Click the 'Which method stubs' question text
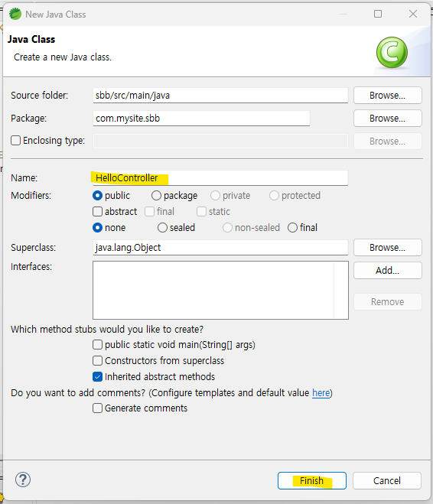 tap(107, 330)
